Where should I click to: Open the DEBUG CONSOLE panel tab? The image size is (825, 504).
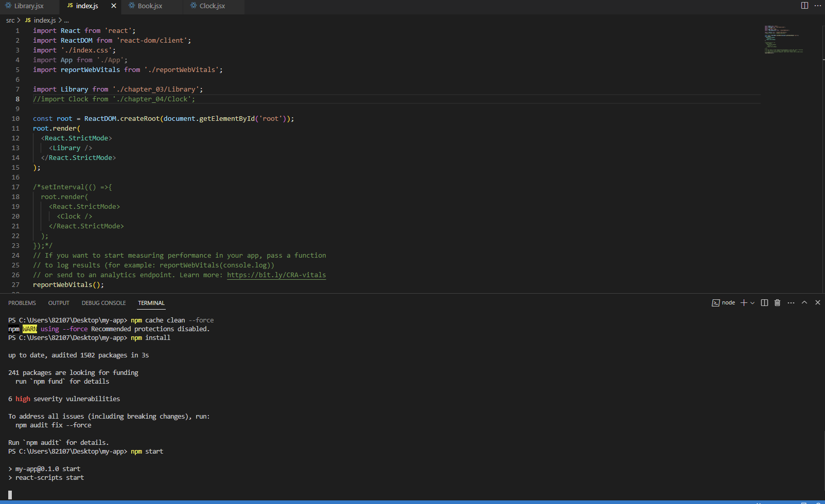point(103,303)
